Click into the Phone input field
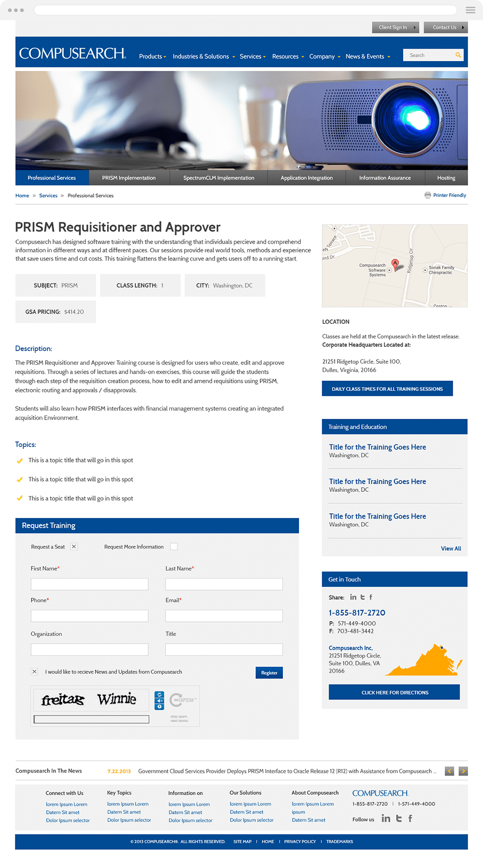The image size is (483, 868). (x=90, y=616)
